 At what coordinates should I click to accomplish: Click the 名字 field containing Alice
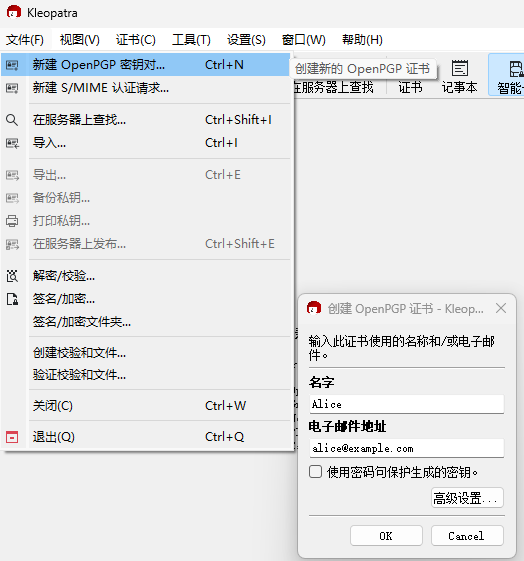[x=407, y=404]
